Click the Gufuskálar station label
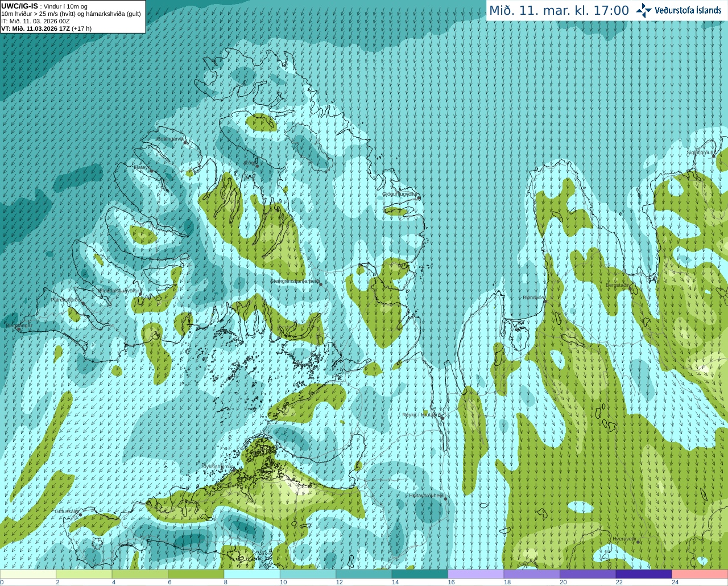Screen dimensions: 728x586 point(66,511)
